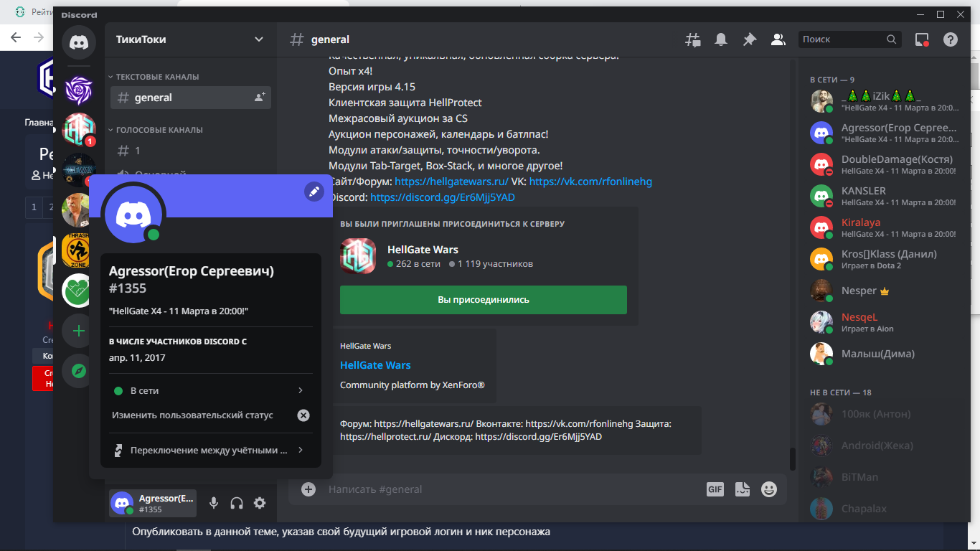Open the Threads icon in channel header
Viewport: 980px width, 551px height.
coord(692,39)
